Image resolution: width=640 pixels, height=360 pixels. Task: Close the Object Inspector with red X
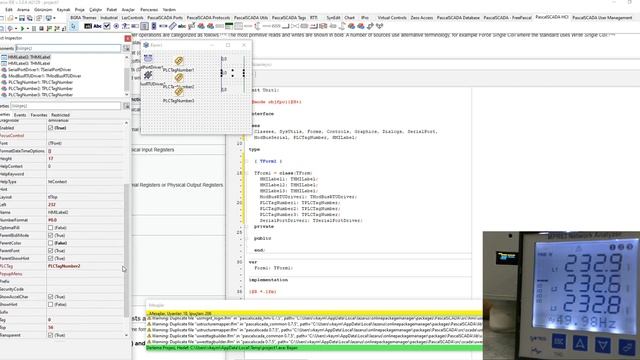tap(128, 38)
